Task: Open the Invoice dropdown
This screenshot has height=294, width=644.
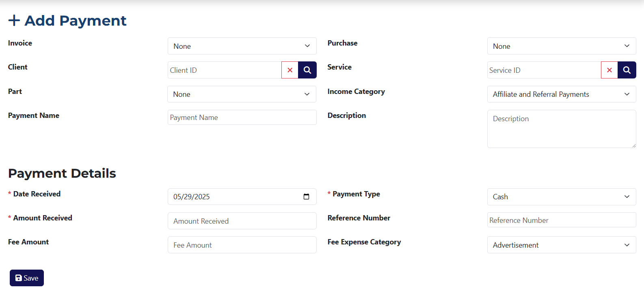Action: click(242, 46)
